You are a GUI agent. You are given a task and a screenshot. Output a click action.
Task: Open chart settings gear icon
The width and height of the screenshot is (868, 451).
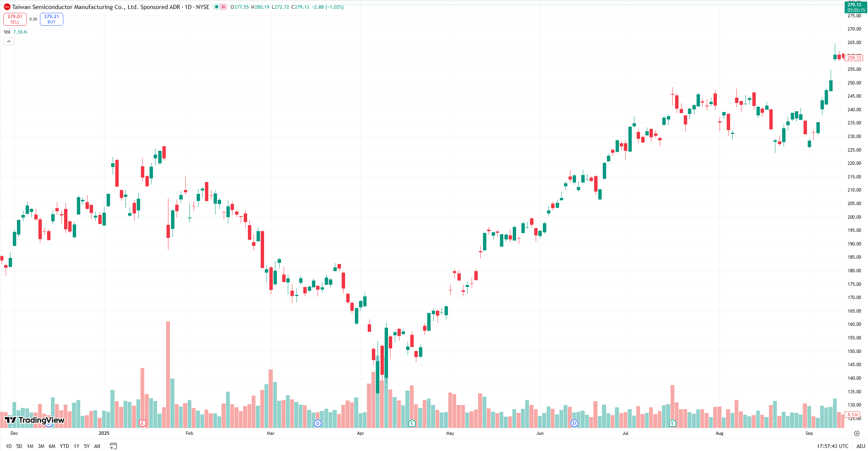pos(857,433)
